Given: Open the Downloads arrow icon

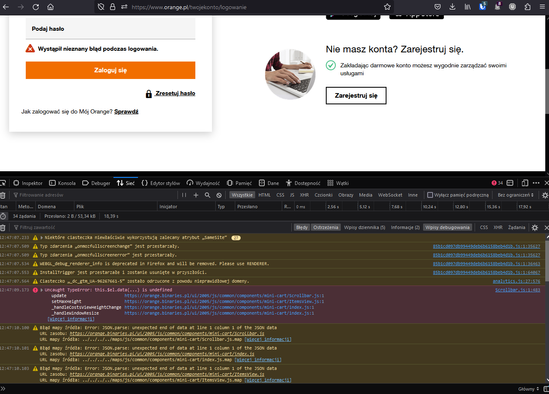Looking at the screenshot, I should (x=452, y=7).
